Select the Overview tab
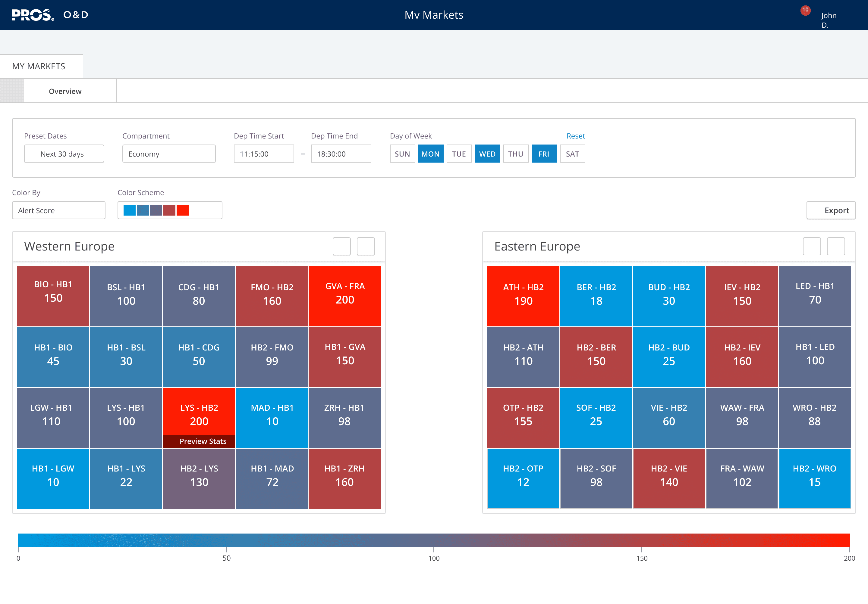Viewport: 868px width, 604px height. pos(65,92)
